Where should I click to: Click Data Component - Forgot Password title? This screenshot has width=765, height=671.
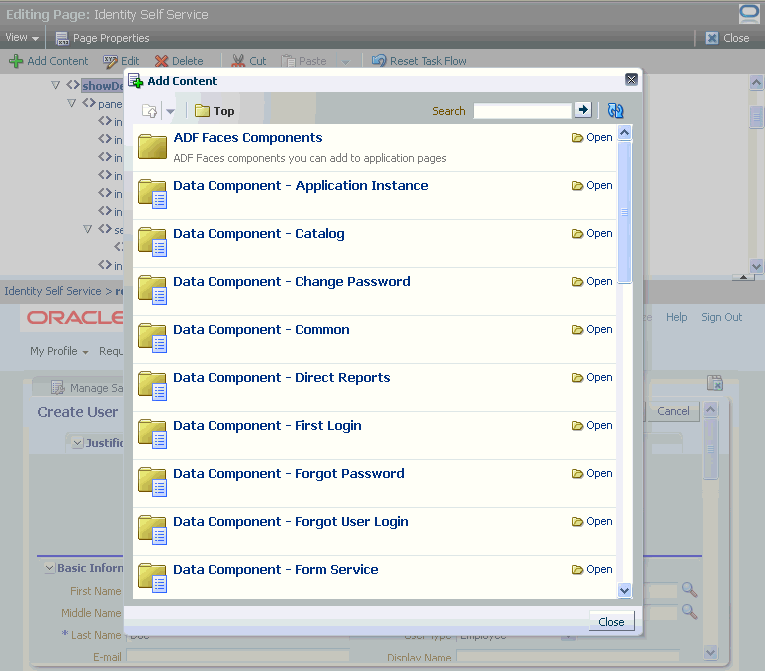[288, 473]
